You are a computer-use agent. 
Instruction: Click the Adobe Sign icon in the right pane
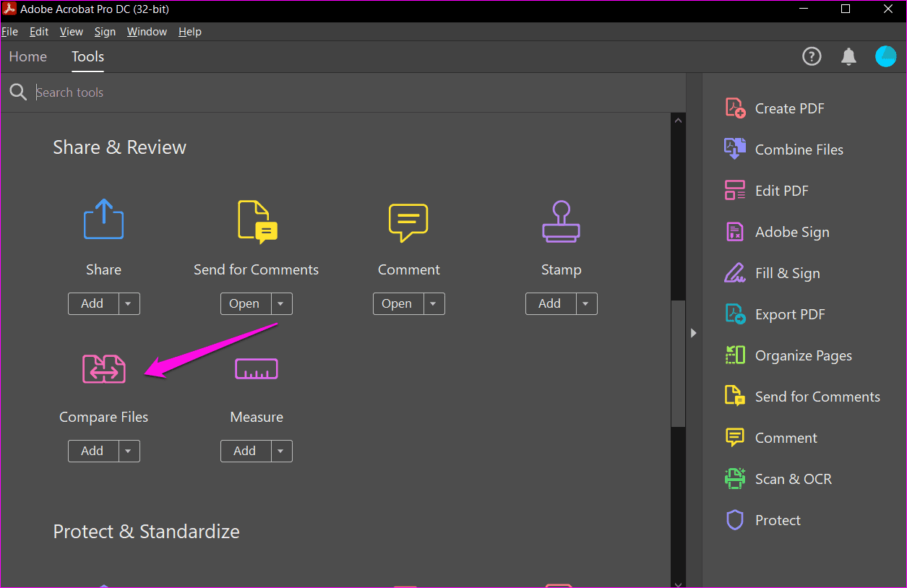[735, 232]
